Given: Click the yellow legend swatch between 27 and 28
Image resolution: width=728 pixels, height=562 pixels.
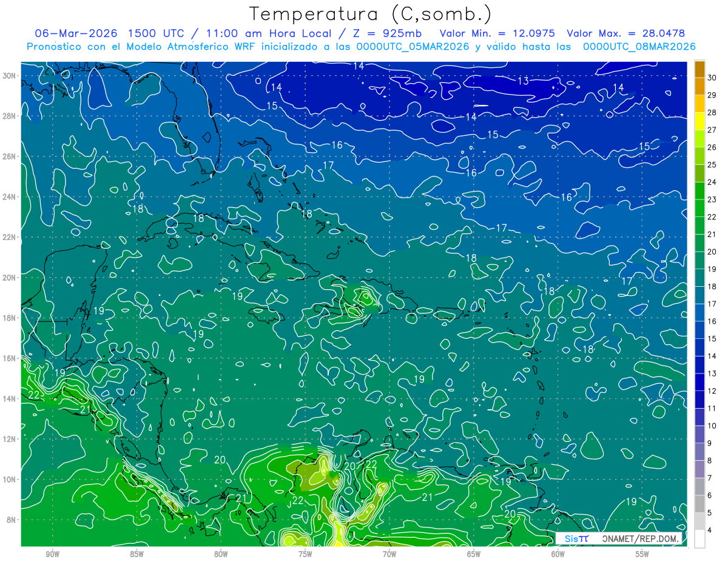Looking at the screenshot, I should click(x=699, y=121).
